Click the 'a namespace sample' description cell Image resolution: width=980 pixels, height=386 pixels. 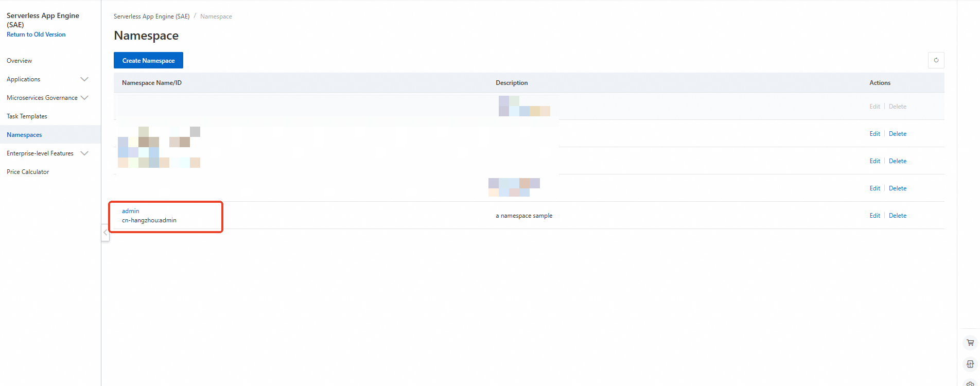[524, 216]
